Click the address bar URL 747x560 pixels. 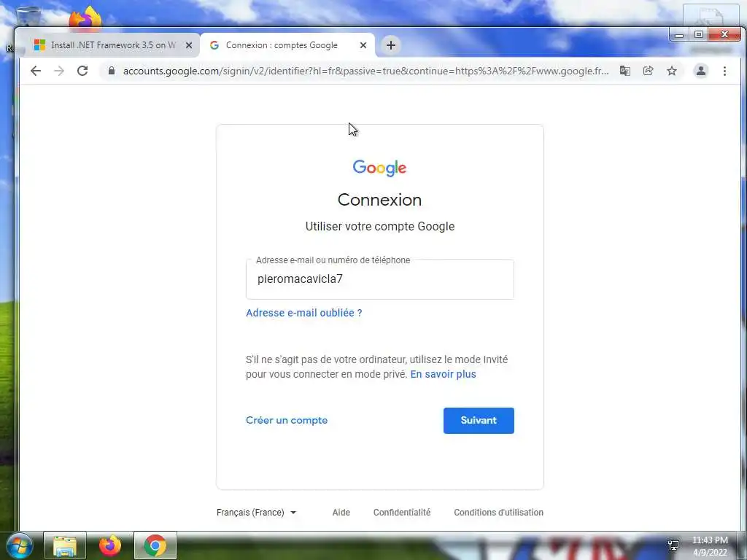365,71
